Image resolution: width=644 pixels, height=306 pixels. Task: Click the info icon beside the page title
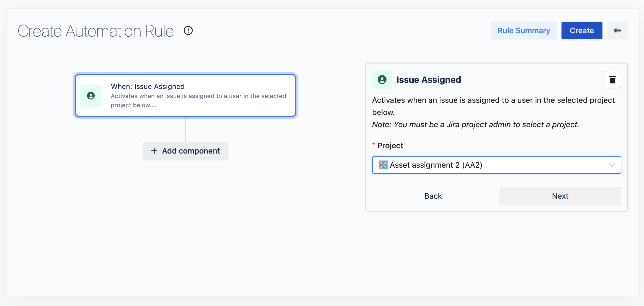pyautogui.click(x=188, y=30)
